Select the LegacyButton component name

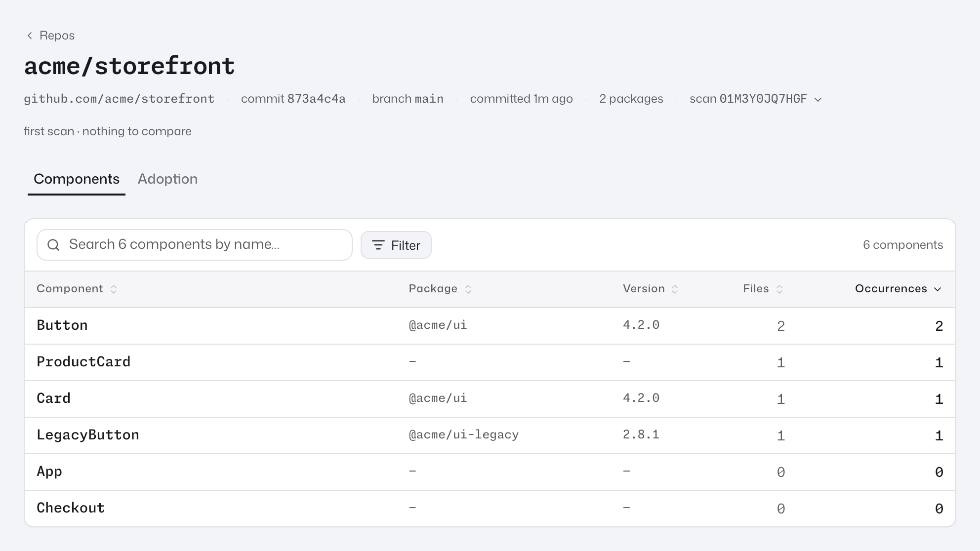88,435
